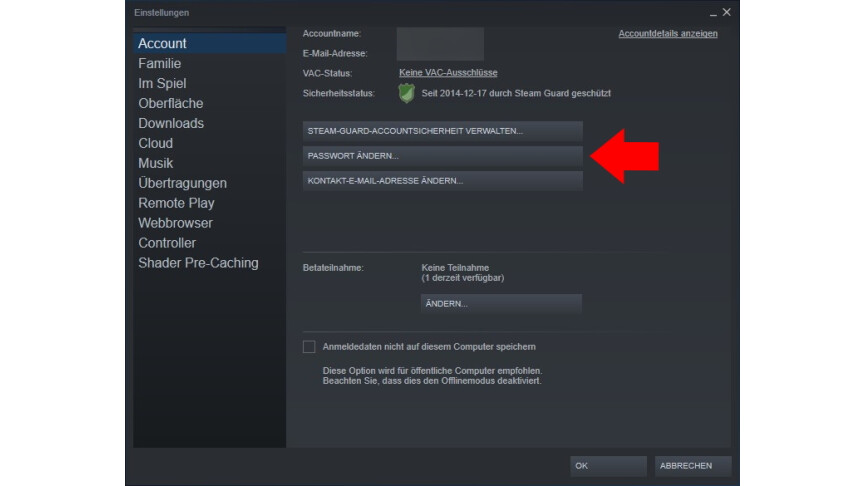The width and height of the screenshot is (864, 486).
Task: Click 'Diese Option wird für öffentliche Computer empfohlen' text
Action: (x=433, y=371)
